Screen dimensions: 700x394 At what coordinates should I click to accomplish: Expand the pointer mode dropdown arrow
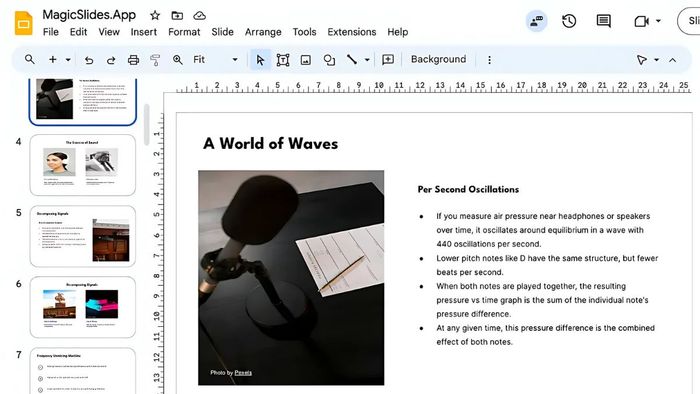point(656,60)
